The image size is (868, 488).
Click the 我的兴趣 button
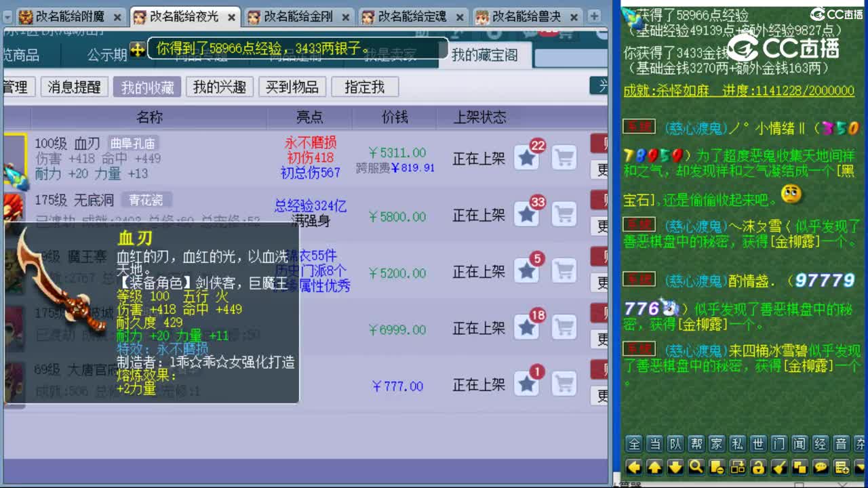(220, 87)
